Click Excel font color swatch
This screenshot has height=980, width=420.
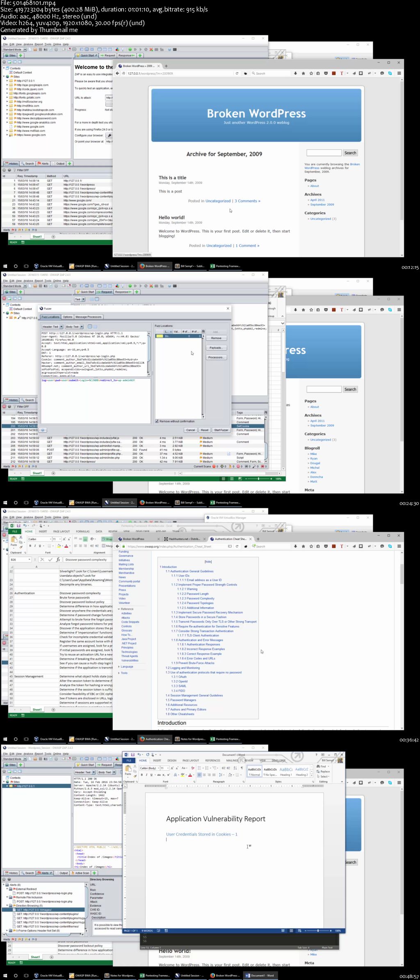(66, 546)
